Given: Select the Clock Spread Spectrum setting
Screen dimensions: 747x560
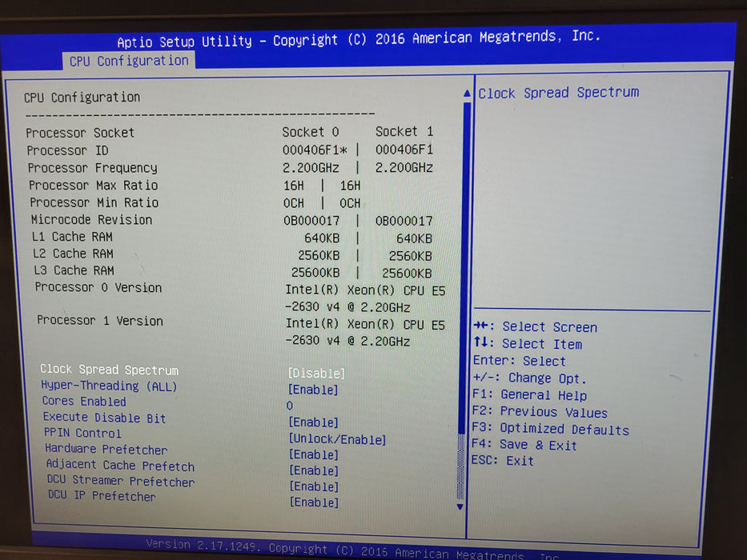Looking at the screenshot, I should (109, 370).
